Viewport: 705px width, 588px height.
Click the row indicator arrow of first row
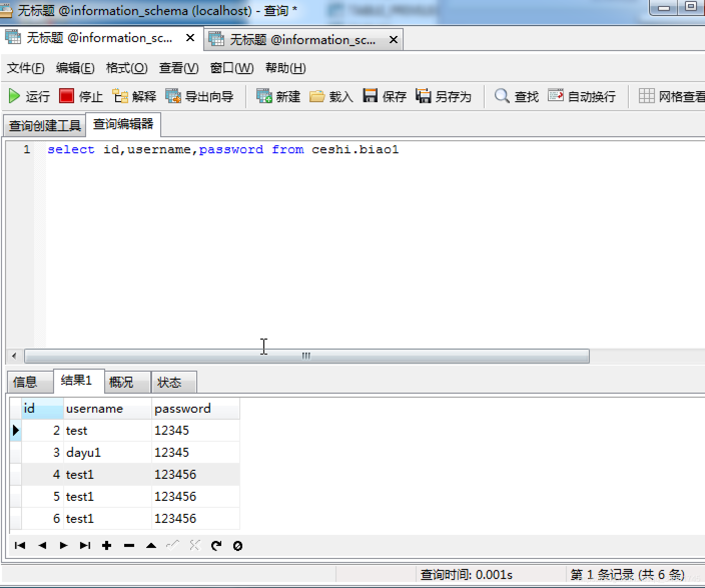[16, 430]
